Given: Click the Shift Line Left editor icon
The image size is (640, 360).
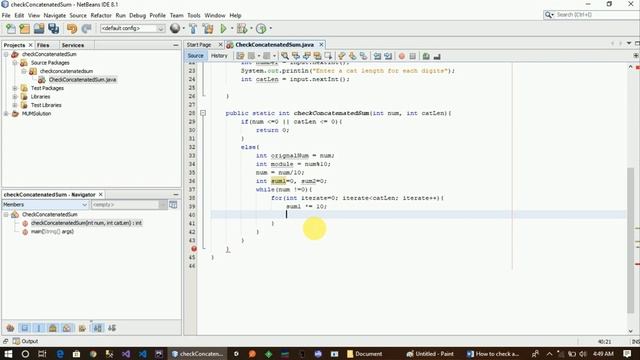Looking at the screenshot, I should click(x=377, y=56).
